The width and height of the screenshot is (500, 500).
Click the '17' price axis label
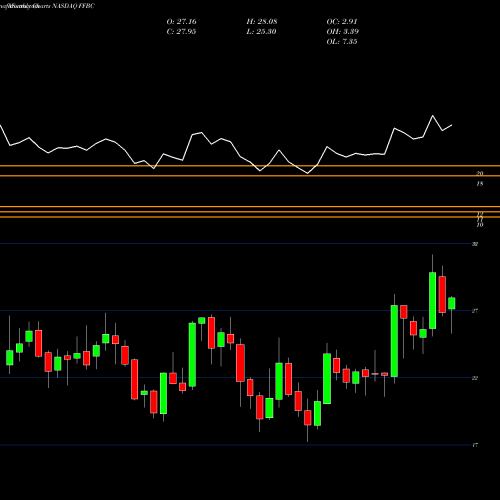475,445
